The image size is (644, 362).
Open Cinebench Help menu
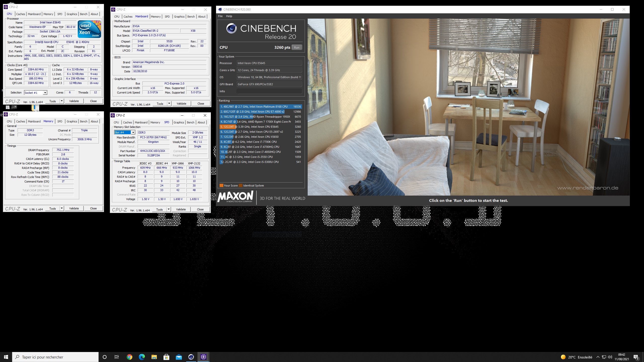point(229,16)
